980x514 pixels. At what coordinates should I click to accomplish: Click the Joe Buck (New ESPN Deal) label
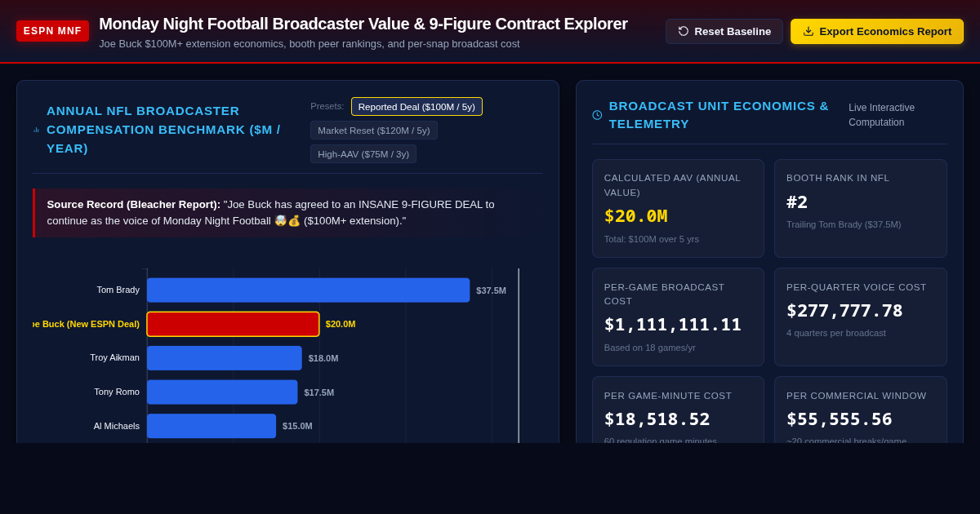(87, 324)
